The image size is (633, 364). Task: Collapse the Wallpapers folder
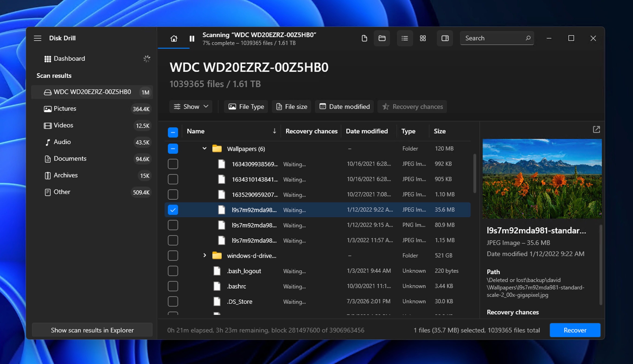pos(205,148)
